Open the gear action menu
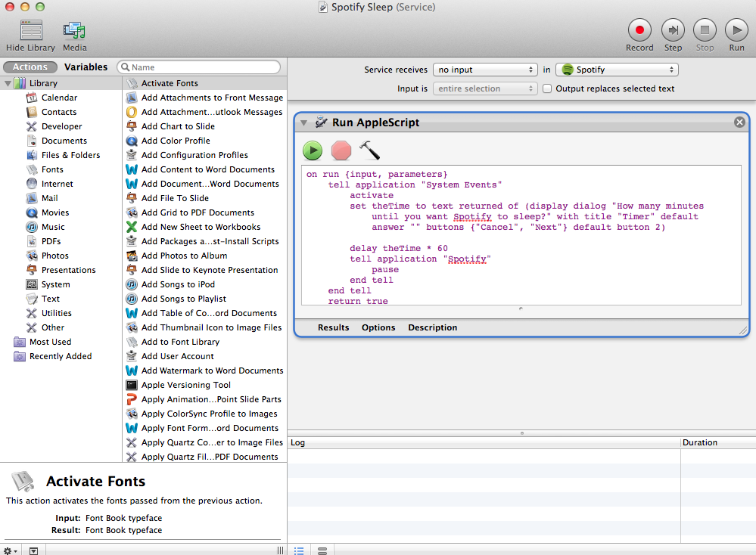The width and height of the screenshot is (756, 555). pyautogui.click(x=10, y=550)
